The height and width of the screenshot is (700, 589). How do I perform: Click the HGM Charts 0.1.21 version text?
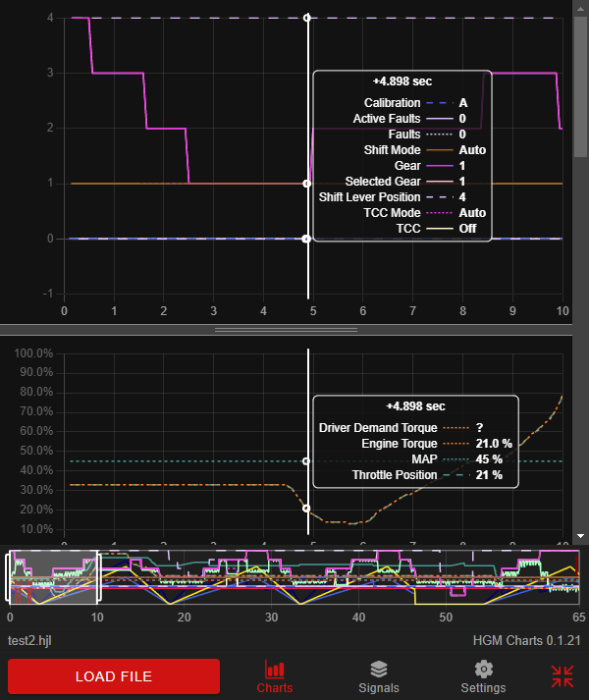point(526,639)
